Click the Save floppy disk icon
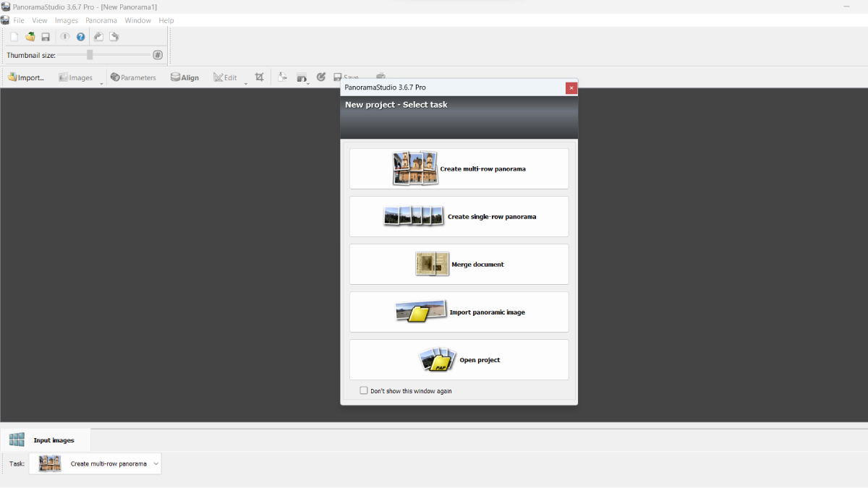 pyautogui.click(x=45, y=37)
